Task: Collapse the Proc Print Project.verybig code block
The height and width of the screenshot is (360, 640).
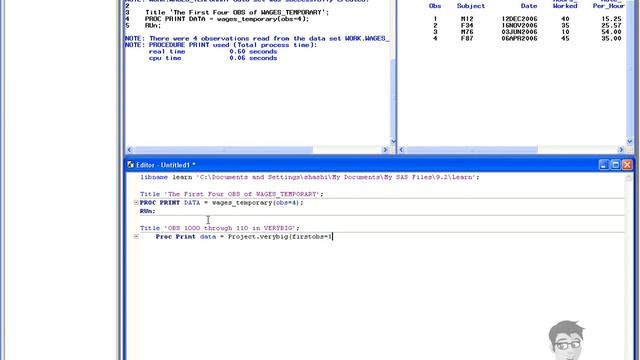Action: coord(136,237)
